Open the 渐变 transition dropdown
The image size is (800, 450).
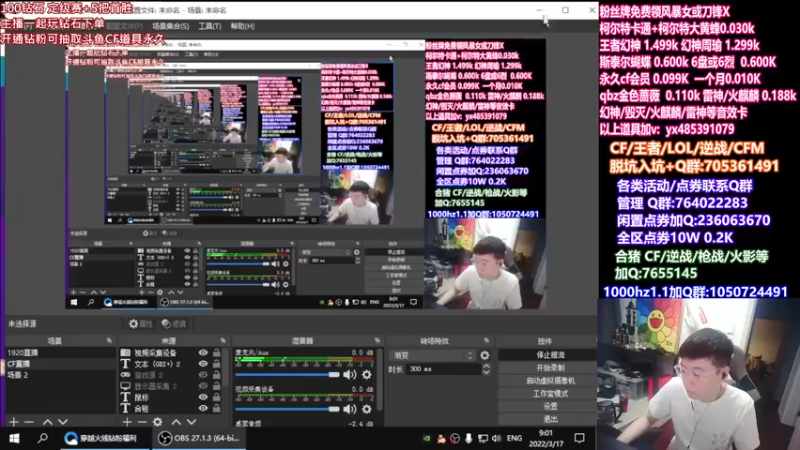pos(433,355)
